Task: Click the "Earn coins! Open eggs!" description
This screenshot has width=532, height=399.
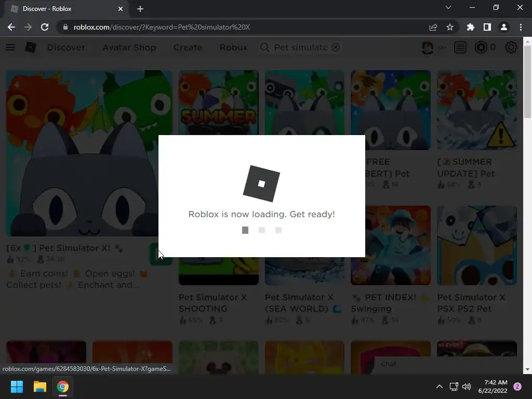Action: [x=77, y=279]
